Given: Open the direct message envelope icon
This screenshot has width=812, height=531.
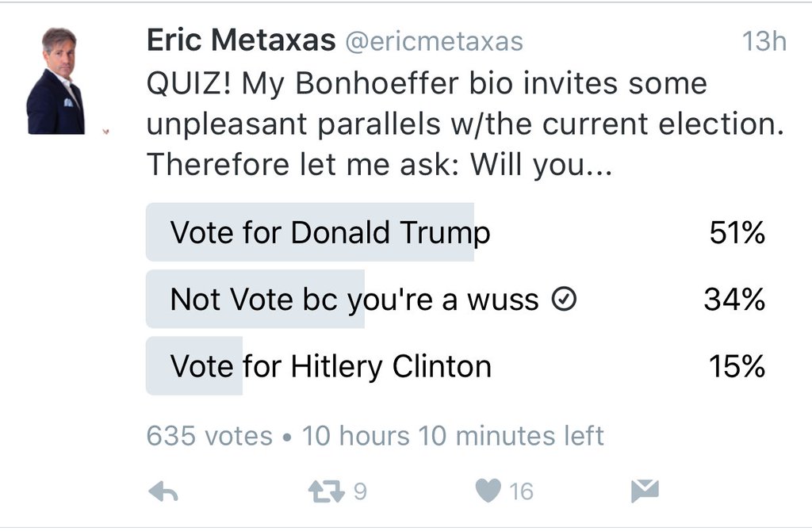Looking at the screenshot, I should [645, 491].
